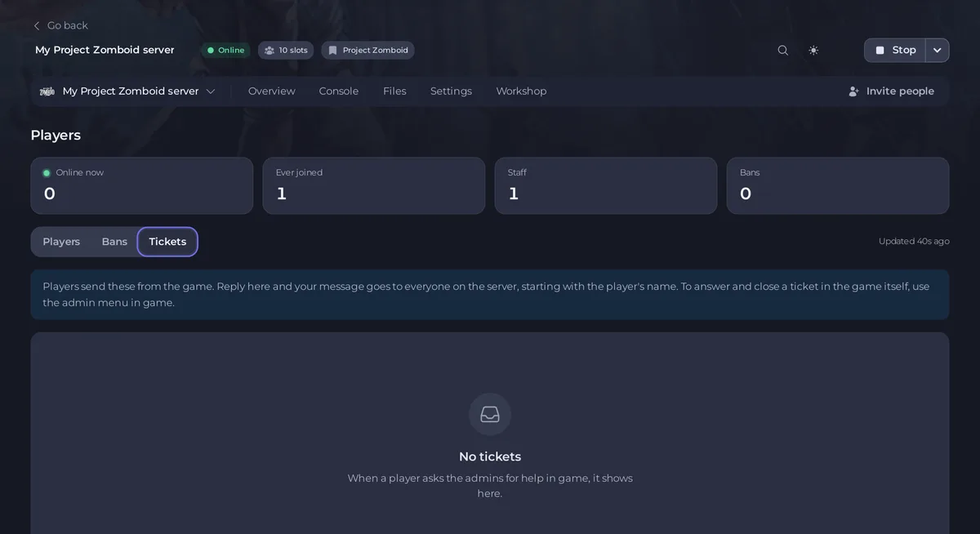Go to the Overview tab
Screen dimensions: 980x534
(x=272, y=91)
